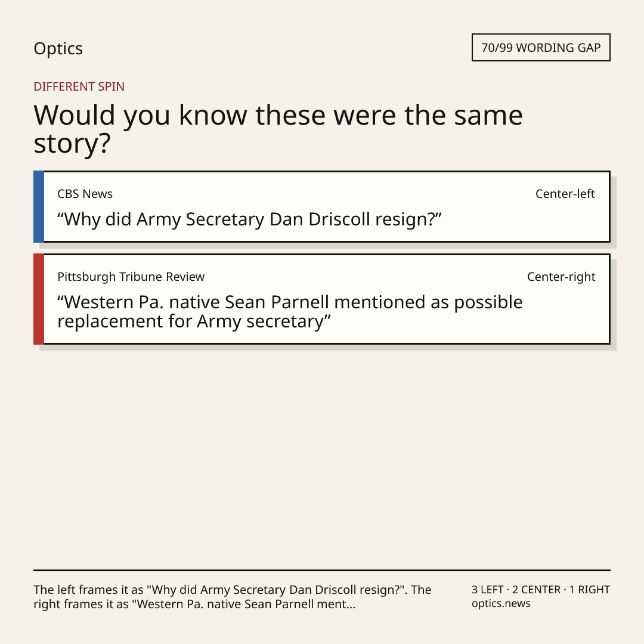Click the 3 LEFT coverage count
644x644 pixels.
click(x=488, y=590)
